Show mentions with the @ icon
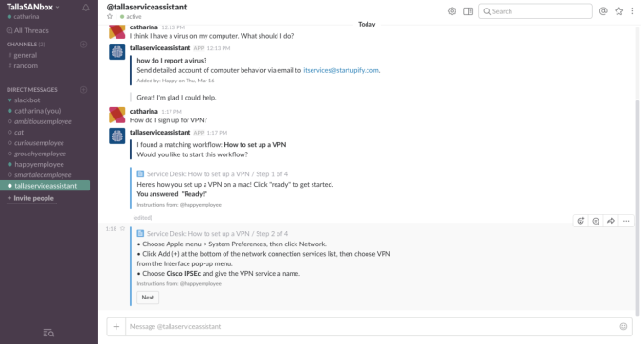The image size is (644, 344). (603, 11)
